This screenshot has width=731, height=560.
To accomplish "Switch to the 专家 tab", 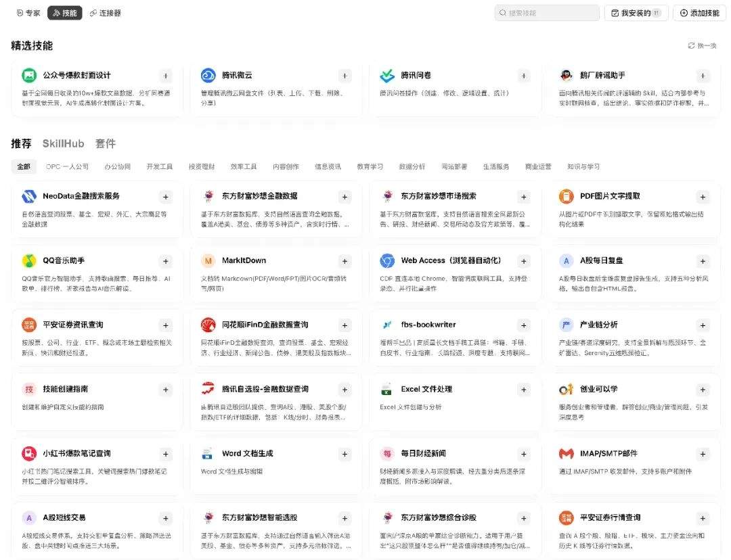I will (x=28, y=13).
